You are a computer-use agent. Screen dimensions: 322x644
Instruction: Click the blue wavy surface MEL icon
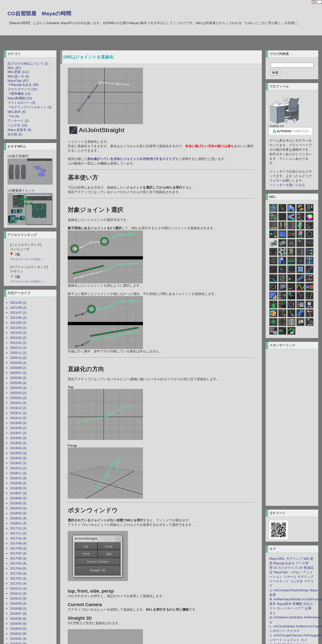click(300, 313)
